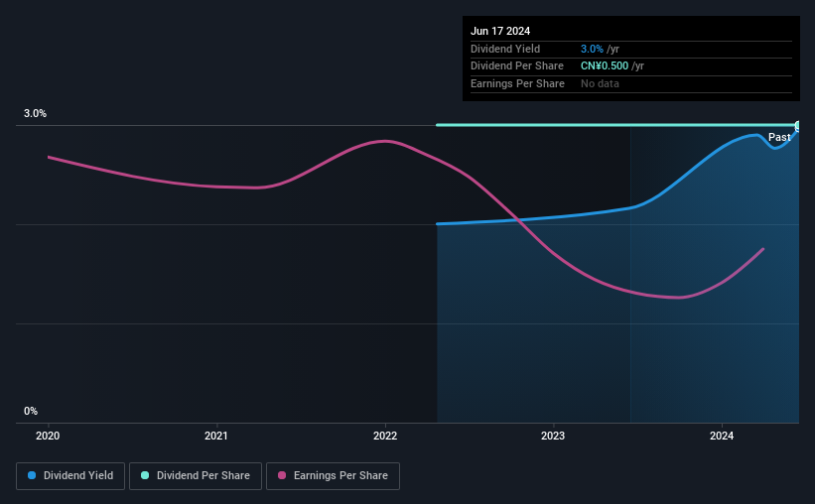This screenshot has height=504, width=815.
Task: Click the 2021 x-axis label
Action: click(216, 436)
